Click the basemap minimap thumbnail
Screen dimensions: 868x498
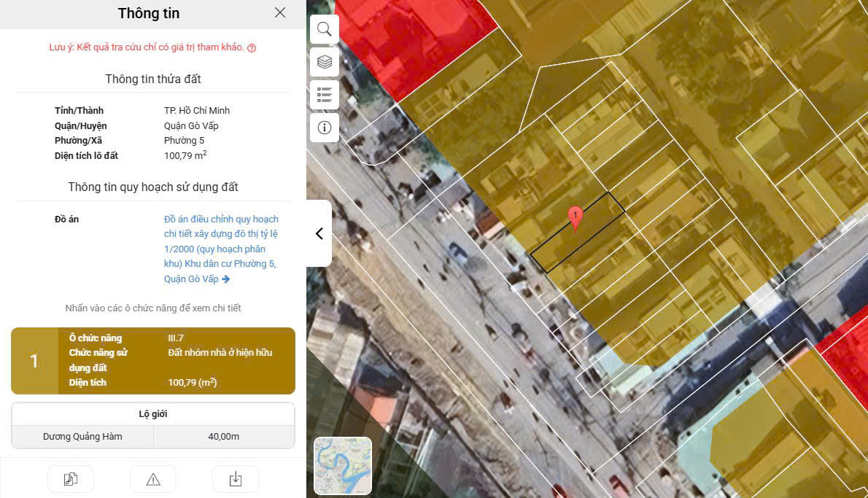pos(343,466)
